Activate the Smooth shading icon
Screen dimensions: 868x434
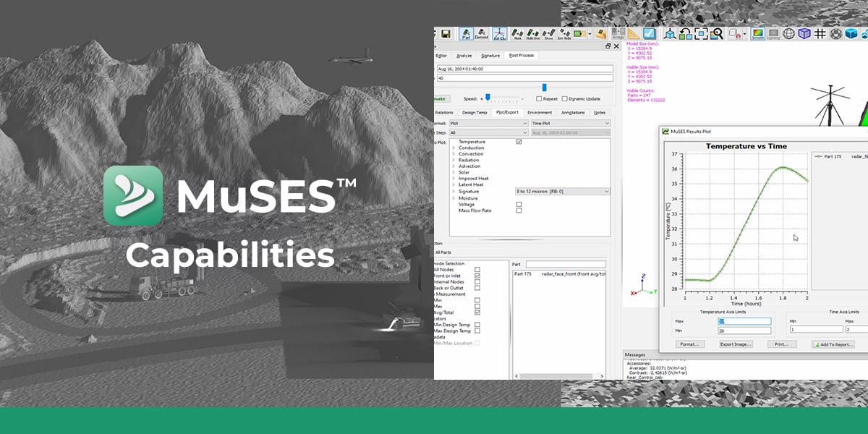[758, 33]
